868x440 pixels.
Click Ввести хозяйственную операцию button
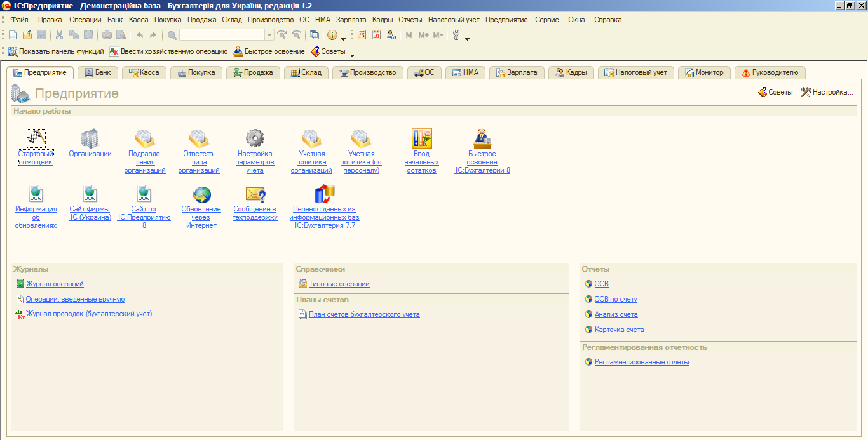[x=168, y=51]
